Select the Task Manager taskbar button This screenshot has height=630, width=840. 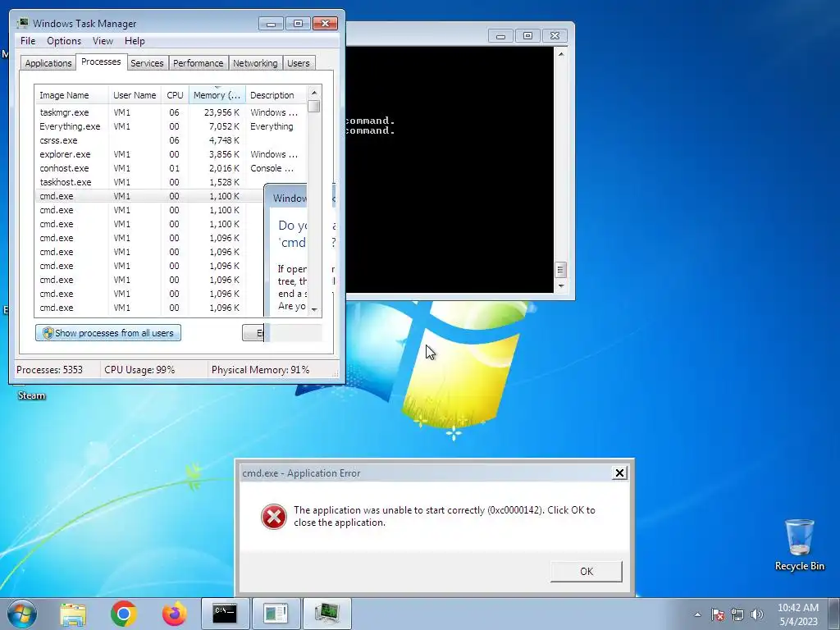(x=326, y=614)
